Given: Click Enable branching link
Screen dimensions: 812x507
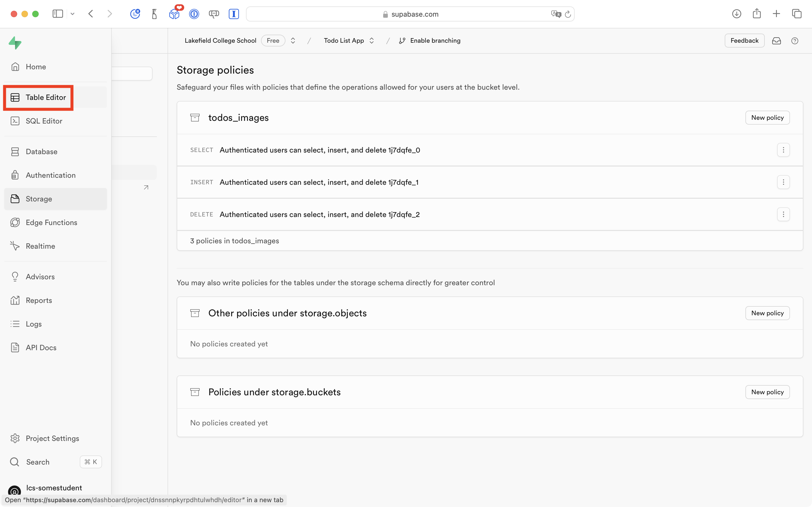Looking at the screenshot, I should pyautogui.click(x=435, y=41).
